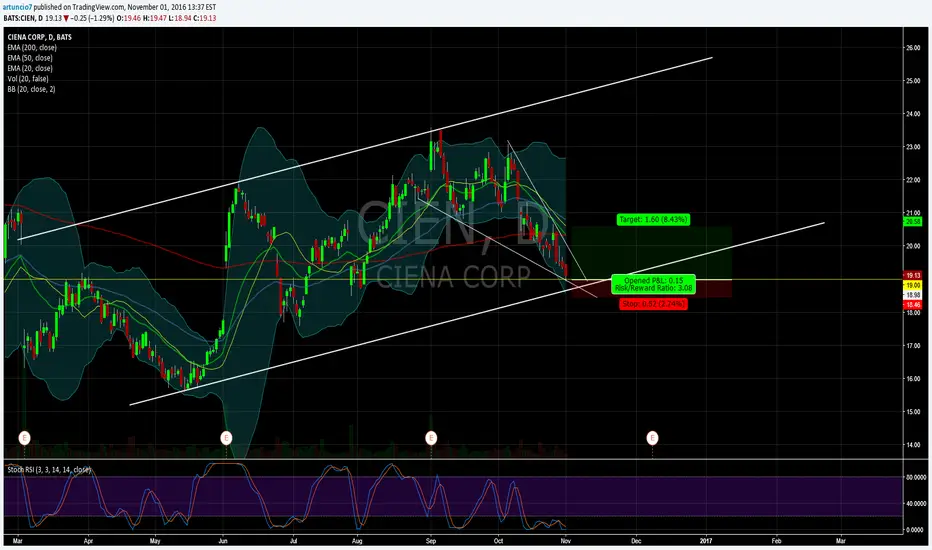Click the green Target: 1.60 (8.43%) label
Viewport: 932px width, 550px height.
tap(653, 219)
